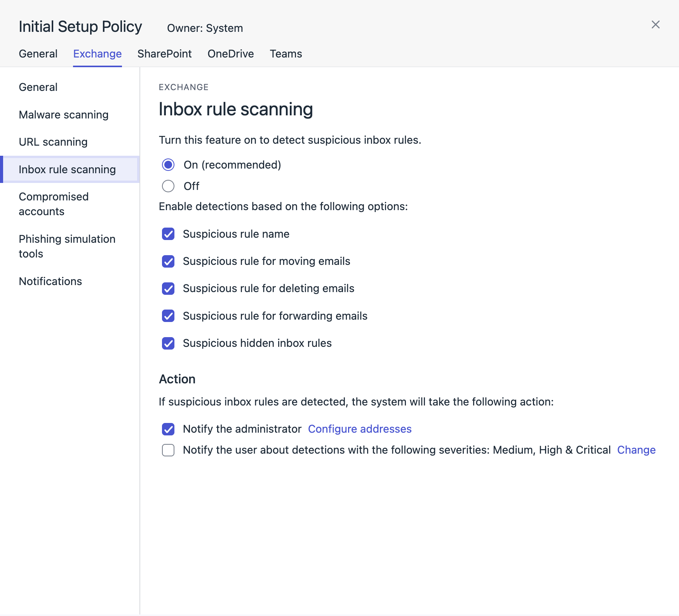The image size is (679, 616).
Task: Click the Change severities link
Action: coord(636,450)
